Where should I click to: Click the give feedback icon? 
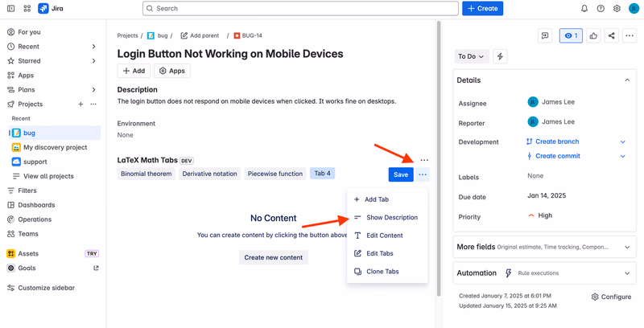point(545,35)
